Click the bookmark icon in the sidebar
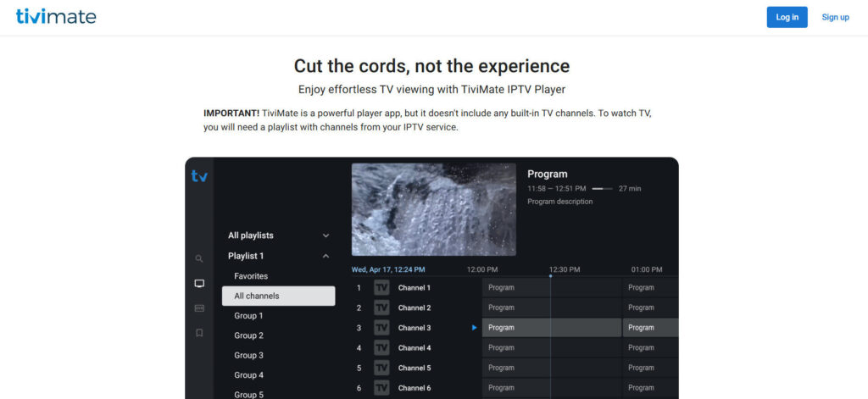868x399 pixels. 199,333
